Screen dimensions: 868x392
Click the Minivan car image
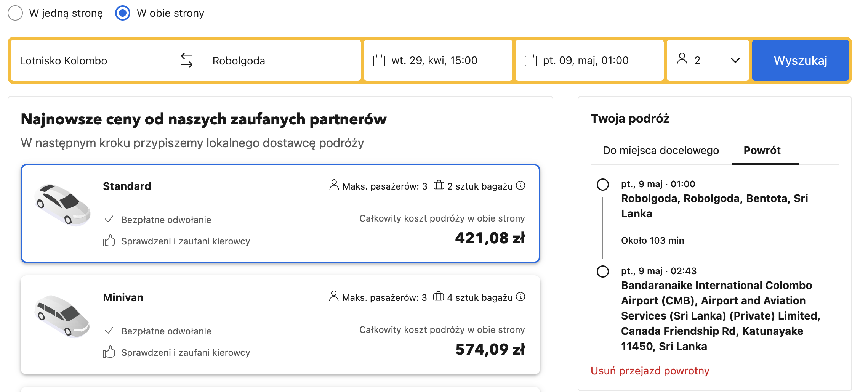tap(62, 316)
